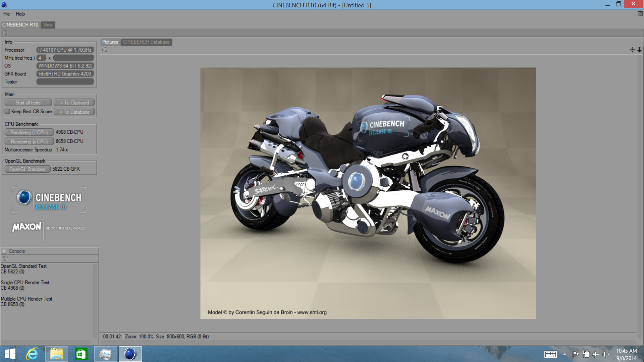Open File Explorer from the taskbar

click(57, 354)
